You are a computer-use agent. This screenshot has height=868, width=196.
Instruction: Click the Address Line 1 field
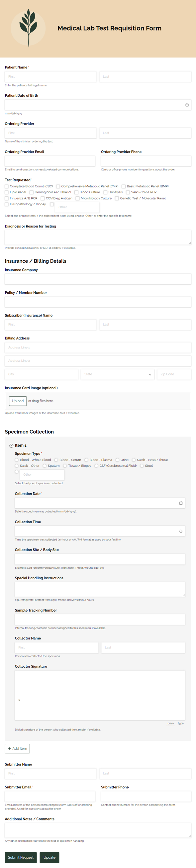click(x=98, y=347)
